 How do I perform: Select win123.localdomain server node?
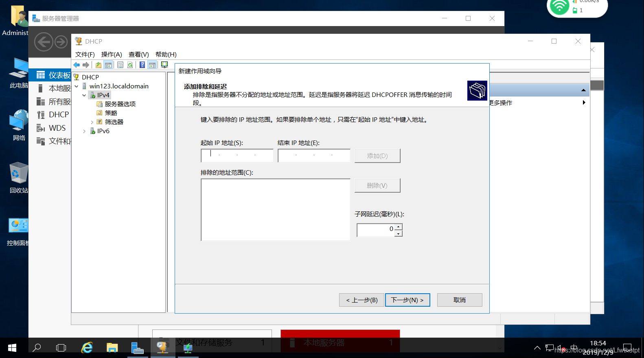tap(119, 86)
